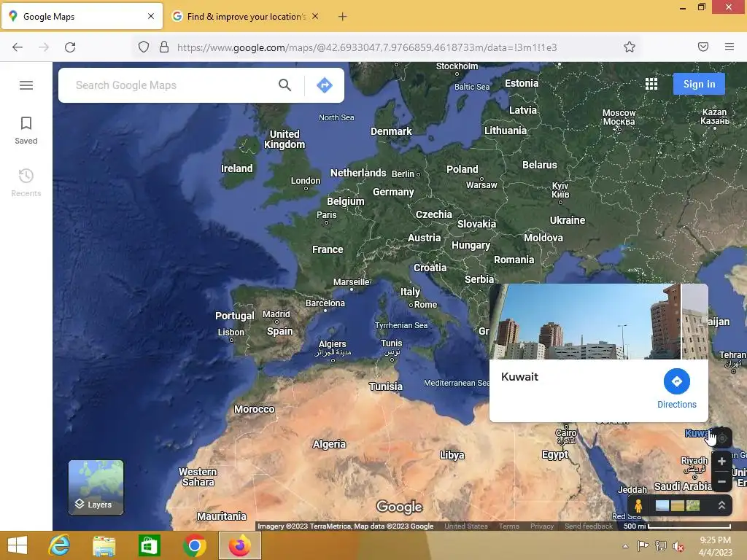The height and width of the screenshot is (560, 747).
Task: Click the search magnifier icon
Action: 285,85
